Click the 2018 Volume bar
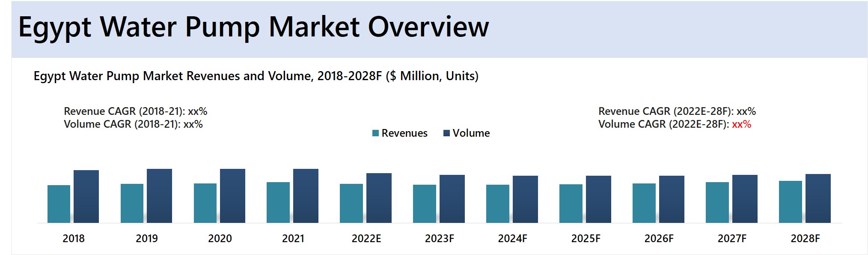The width and height of the screenshot is (868, 255). click(x=86, y=196)
